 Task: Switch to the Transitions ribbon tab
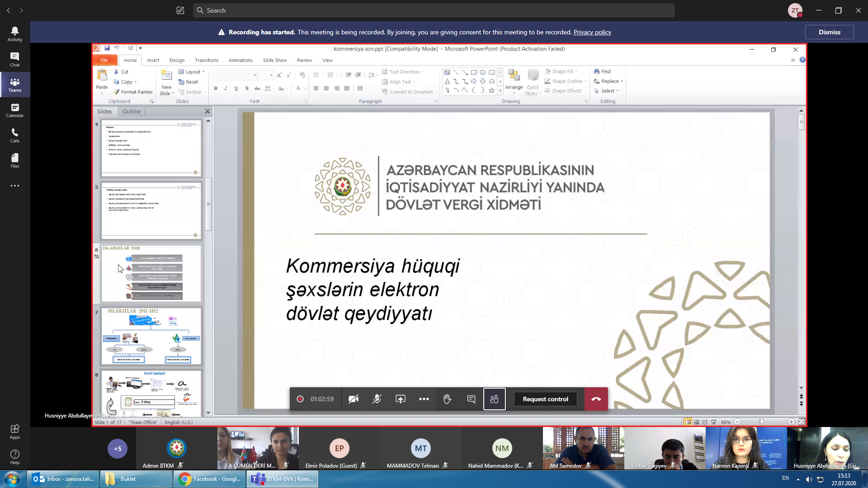point(207,60)
